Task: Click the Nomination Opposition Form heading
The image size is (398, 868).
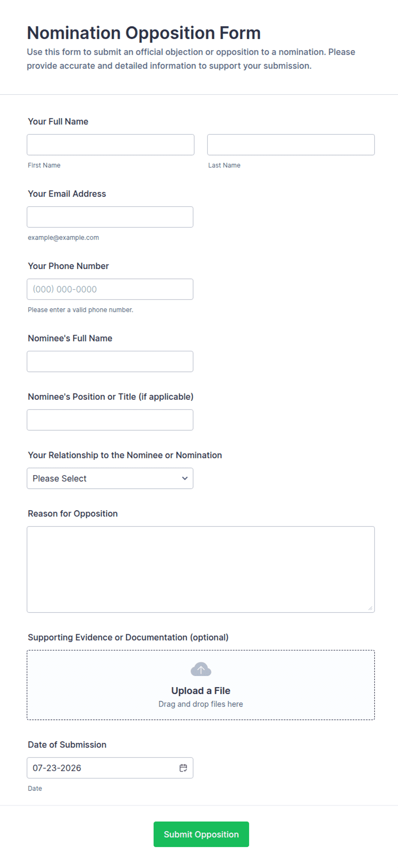Action: tap(144, 33)
